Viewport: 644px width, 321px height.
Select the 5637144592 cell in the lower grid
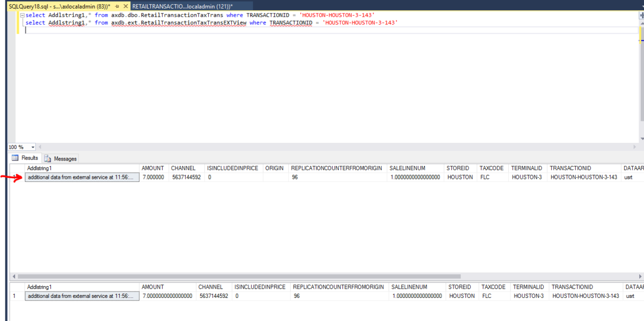pos(214,296)
